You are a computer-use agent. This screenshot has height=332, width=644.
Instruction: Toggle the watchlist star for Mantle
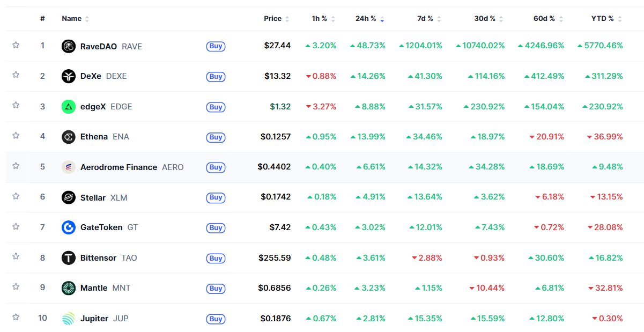(x=16, y=287)
